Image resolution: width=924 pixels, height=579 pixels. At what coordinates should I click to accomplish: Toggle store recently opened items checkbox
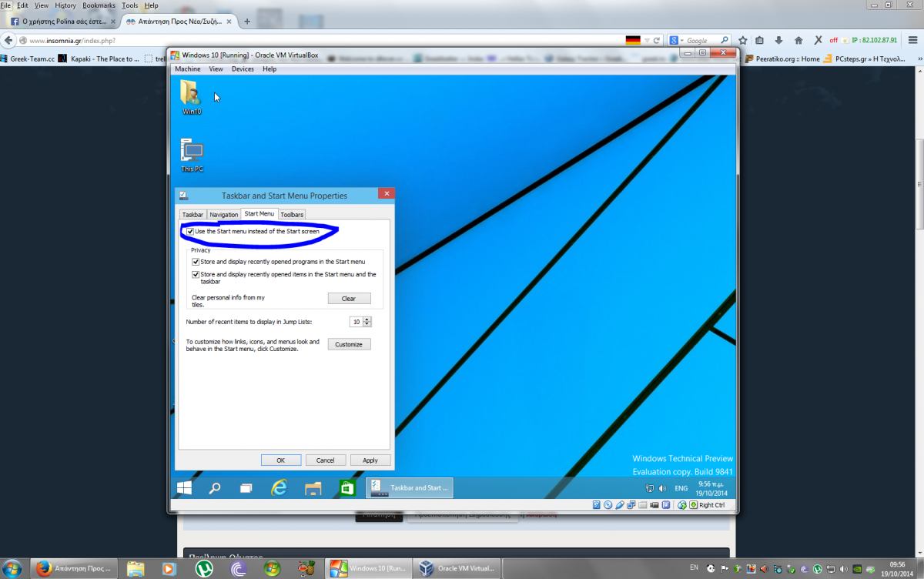coord(196,274)
